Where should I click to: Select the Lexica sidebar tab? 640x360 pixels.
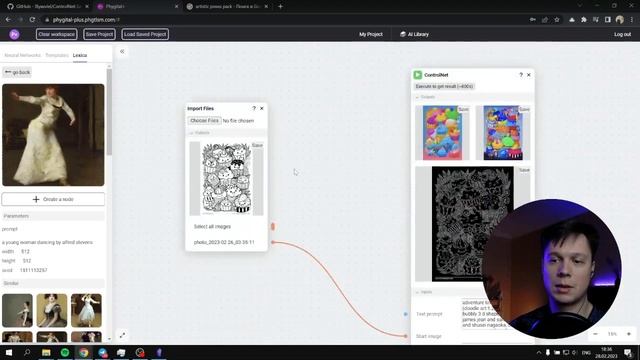click(80, 55)
